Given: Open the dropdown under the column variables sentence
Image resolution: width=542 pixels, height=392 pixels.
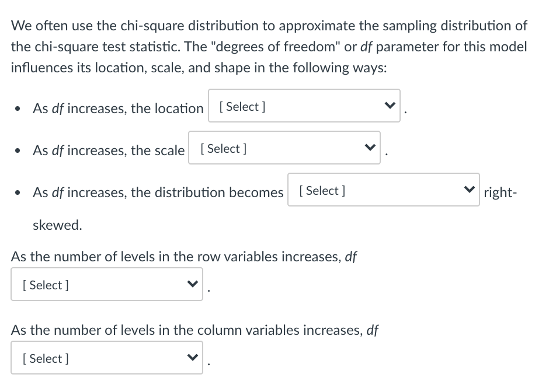Looking at the screenshot, I should point(107,358).
